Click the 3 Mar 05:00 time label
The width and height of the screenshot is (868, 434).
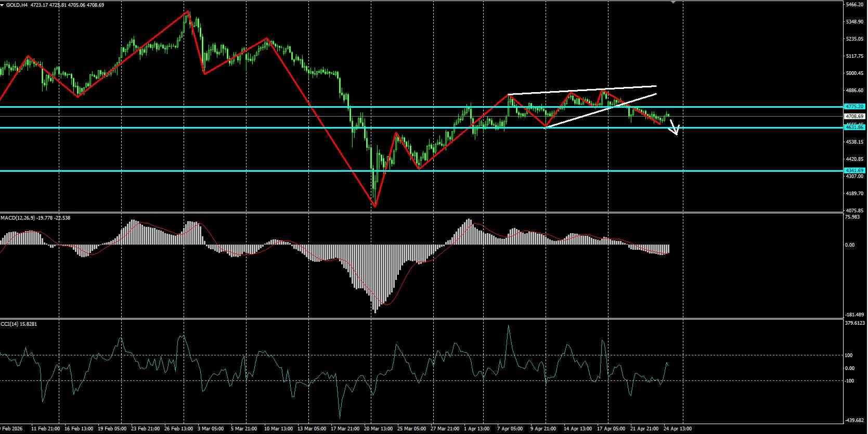click(x=211, y=429)
